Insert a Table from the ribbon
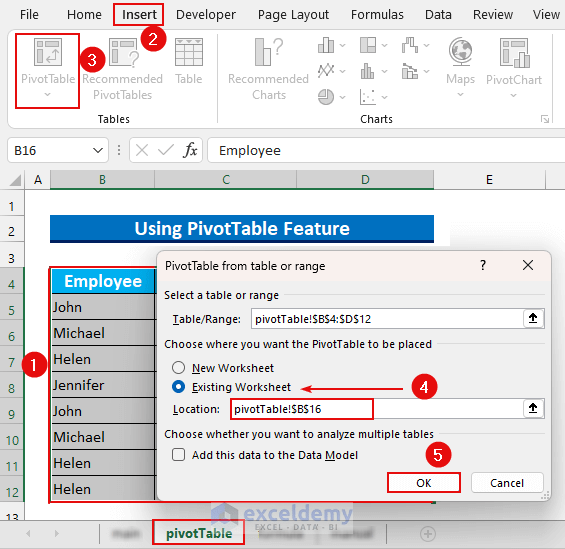The width and height of the screenshot is (565, 549). [188, 61]
